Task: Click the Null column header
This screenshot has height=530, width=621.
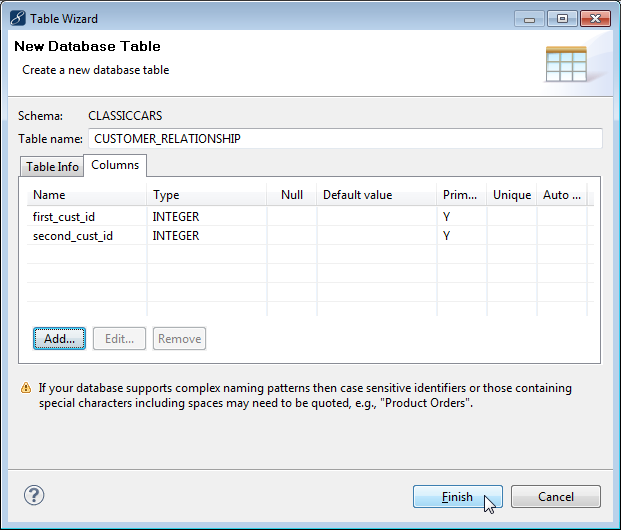Action: tap(291, 195)
